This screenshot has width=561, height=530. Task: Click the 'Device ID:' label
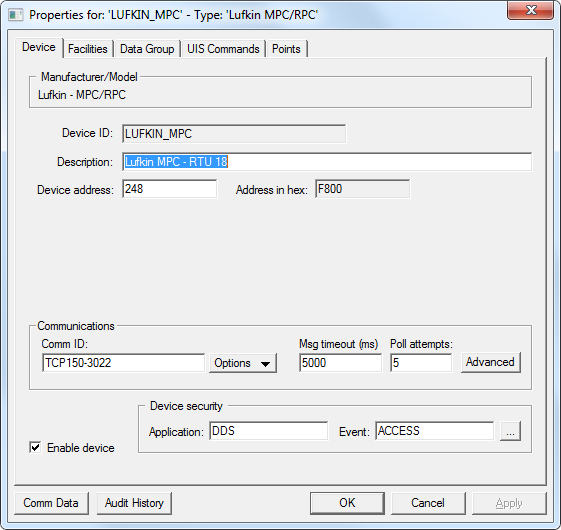pos(88,133)
